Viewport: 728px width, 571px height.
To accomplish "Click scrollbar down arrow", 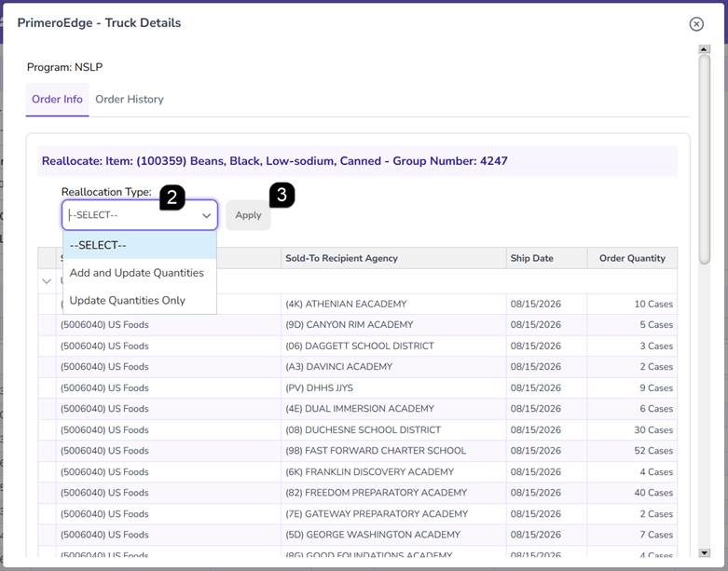I will point(705,552).
